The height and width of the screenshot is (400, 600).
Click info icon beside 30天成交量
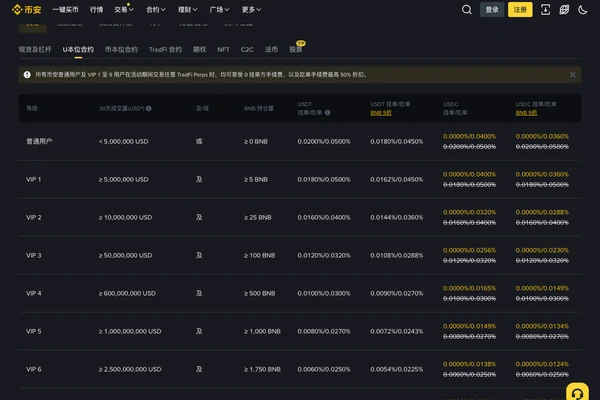point(149,108)
